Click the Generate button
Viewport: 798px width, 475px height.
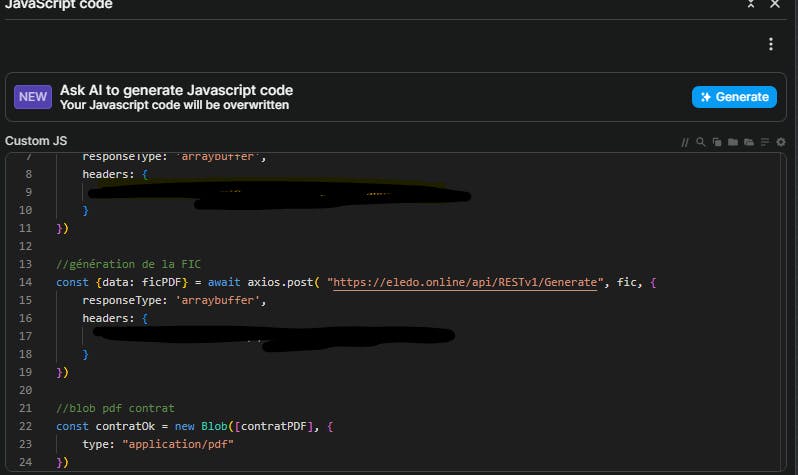pyautogui.click(x=734, y=97)
